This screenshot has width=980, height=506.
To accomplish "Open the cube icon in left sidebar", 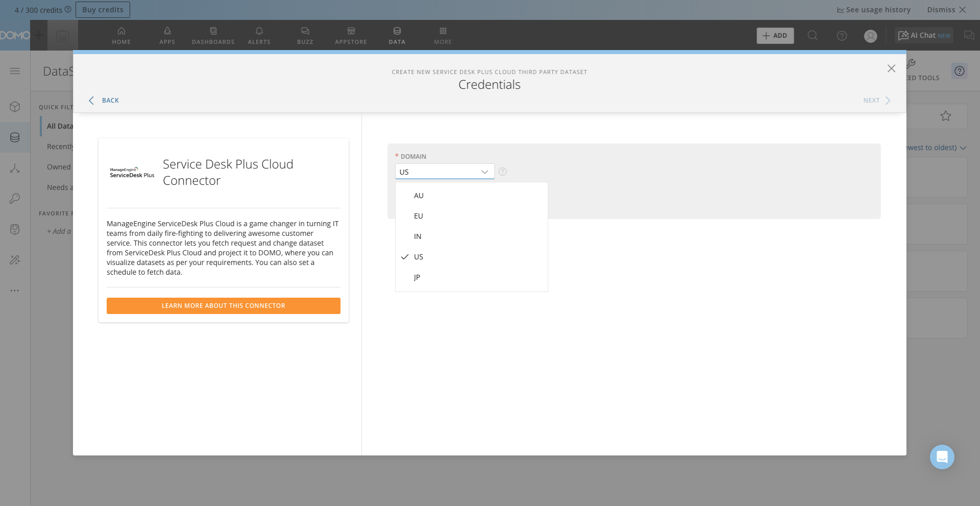I will [15, 107].
